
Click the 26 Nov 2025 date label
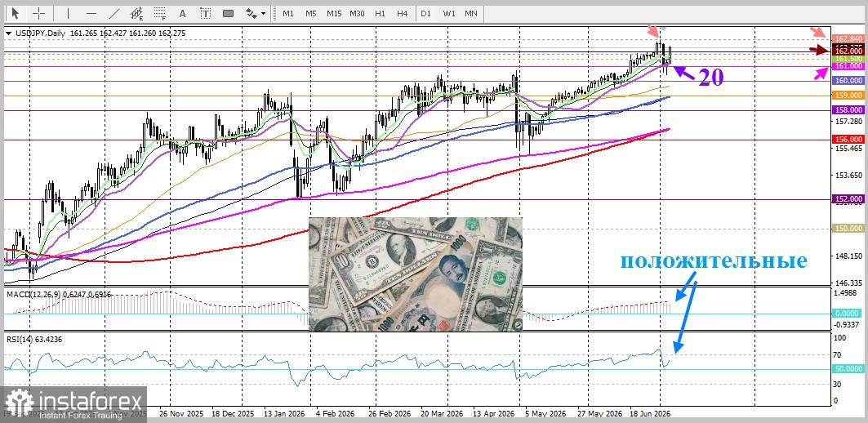click(x=180, y=413)
